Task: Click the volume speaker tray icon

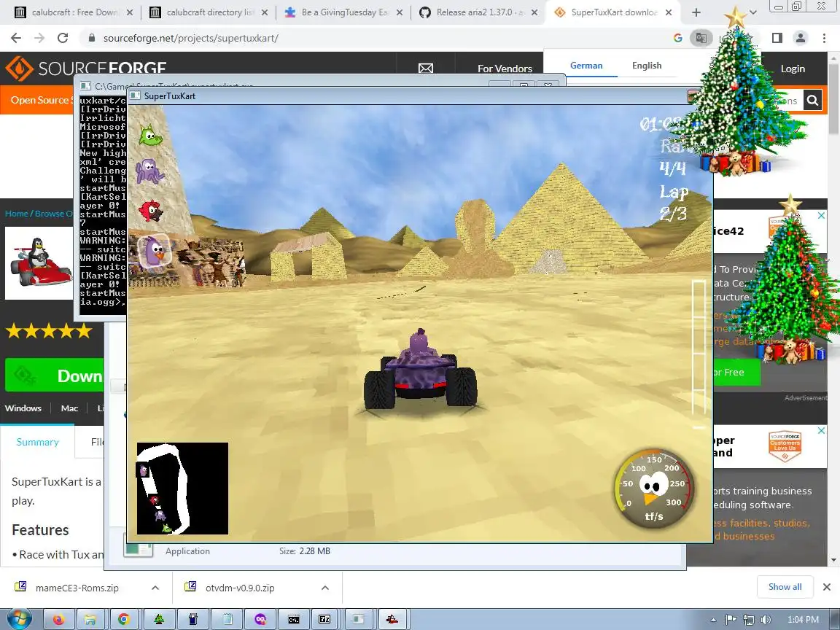Action: (766, 620)
